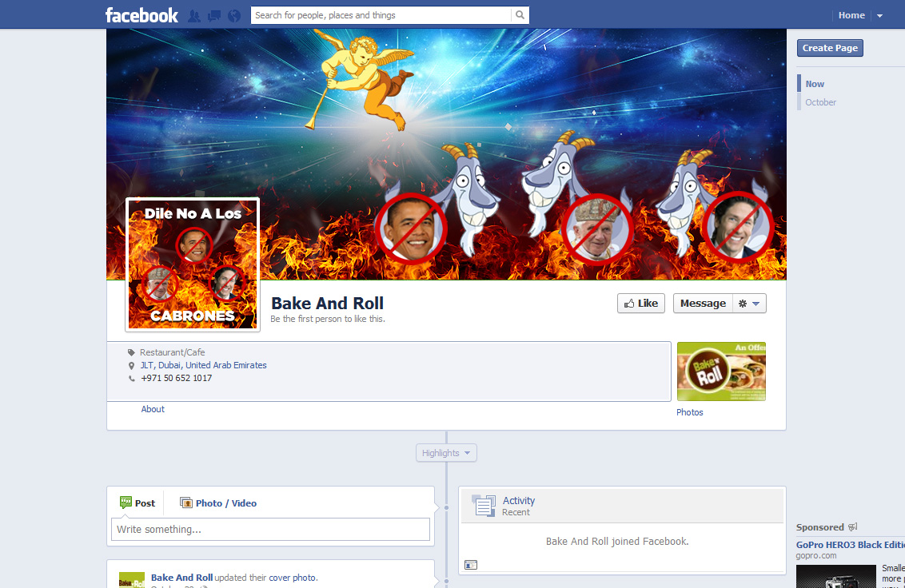Click the category tag icon
This screenshot has height=588, width=905.
click(x=132, y=352)
